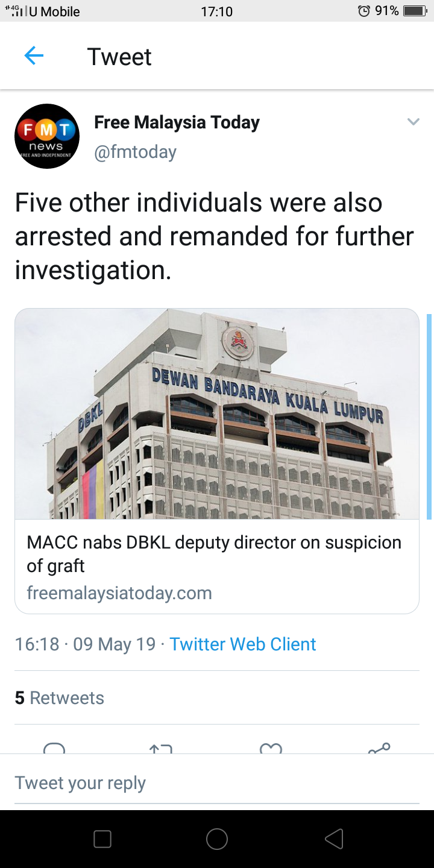Viewport: 434px width, 868px height.
Task: Tap the Tweet your reply field
Action: (217, 783)
